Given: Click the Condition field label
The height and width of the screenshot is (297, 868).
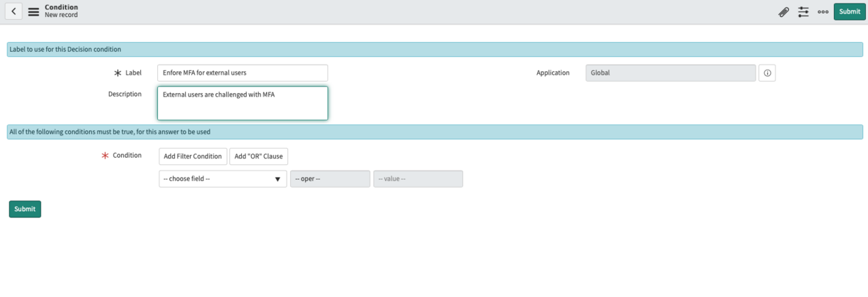Looking at the screenshot, I should click(127, 156).
